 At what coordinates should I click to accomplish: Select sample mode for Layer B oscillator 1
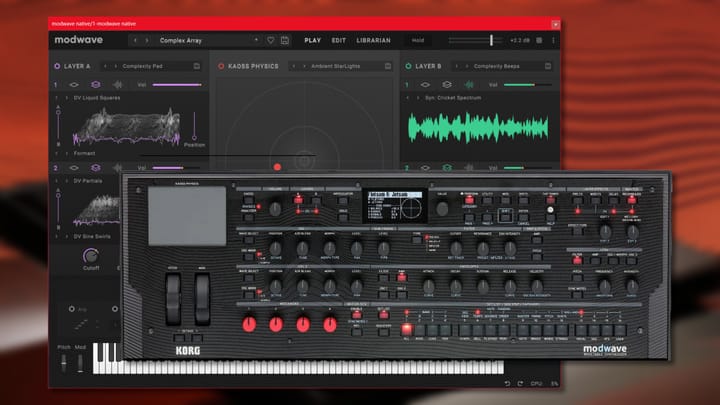(469, 85)
